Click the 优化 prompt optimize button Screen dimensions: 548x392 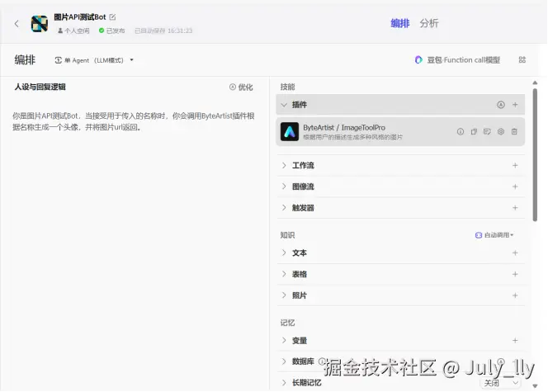(241, 87)
